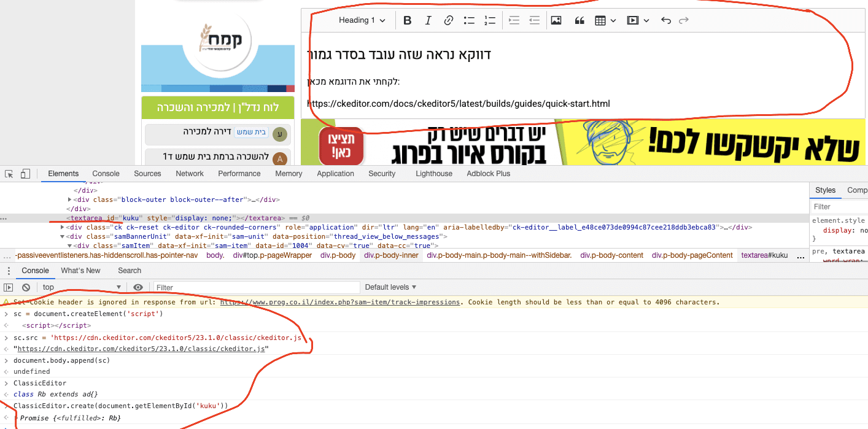Click the console Filter input field
Screen dimensions: 868x429
(256, 287)
